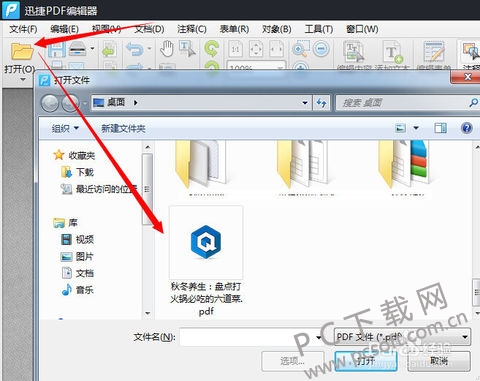Click the refresh button beside address bar
Image resolution: width=480 pixels, height=381 pixels.
[321, 103]
